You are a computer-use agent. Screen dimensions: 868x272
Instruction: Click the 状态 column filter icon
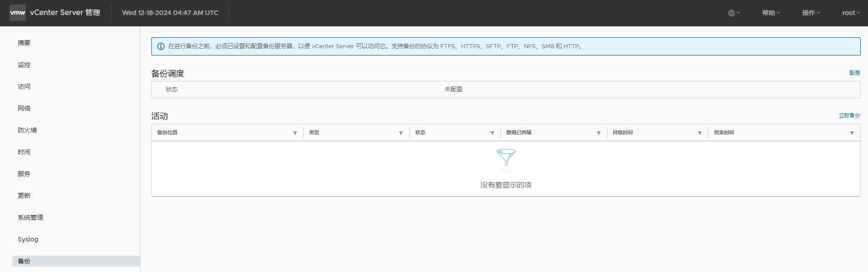click(492, 133)
